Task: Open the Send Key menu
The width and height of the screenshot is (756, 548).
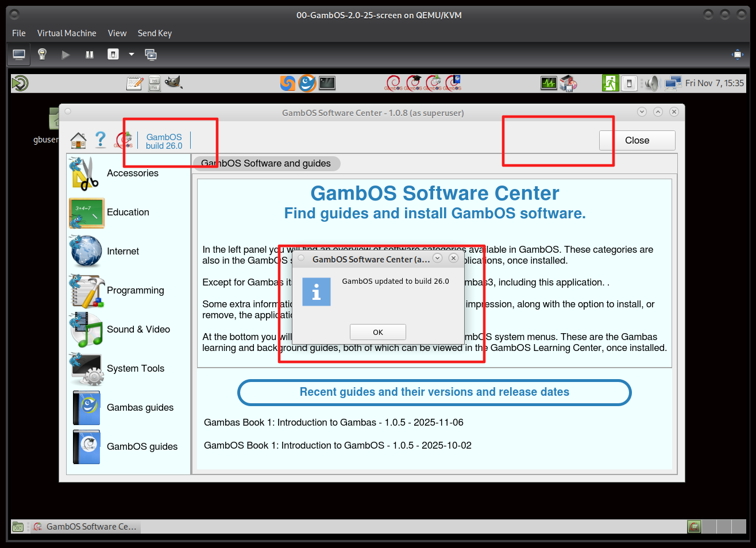Action: pos(155,33)
